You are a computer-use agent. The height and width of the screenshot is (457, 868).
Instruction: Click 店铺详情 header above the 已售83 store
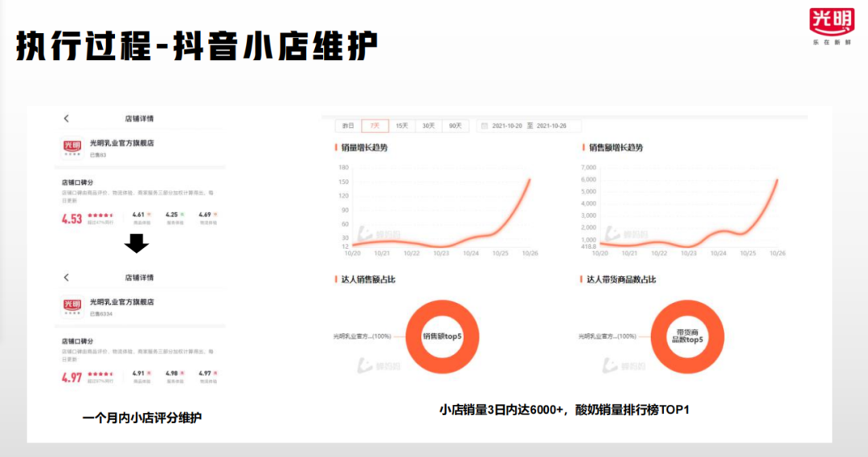tap(140, 118)
